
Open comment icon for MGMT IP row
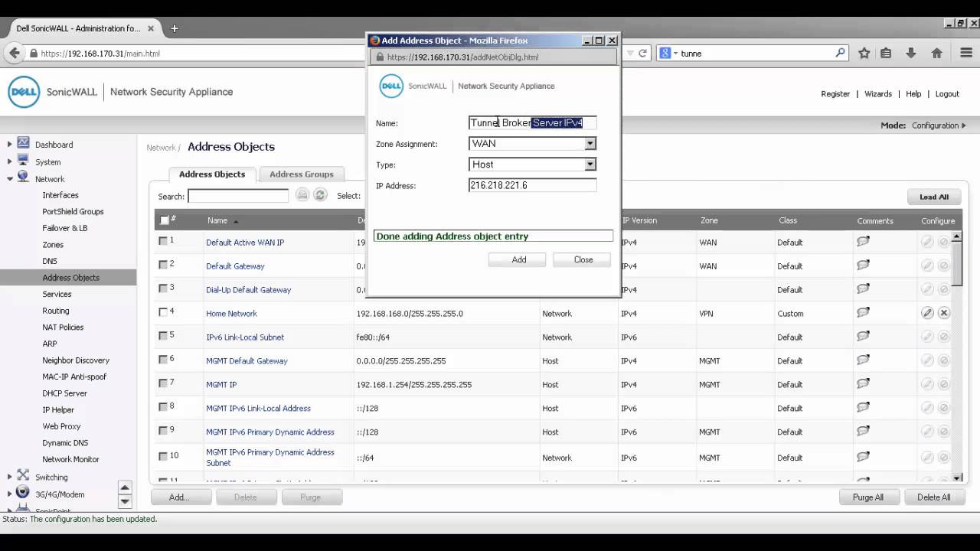click(x=863, y=384)
